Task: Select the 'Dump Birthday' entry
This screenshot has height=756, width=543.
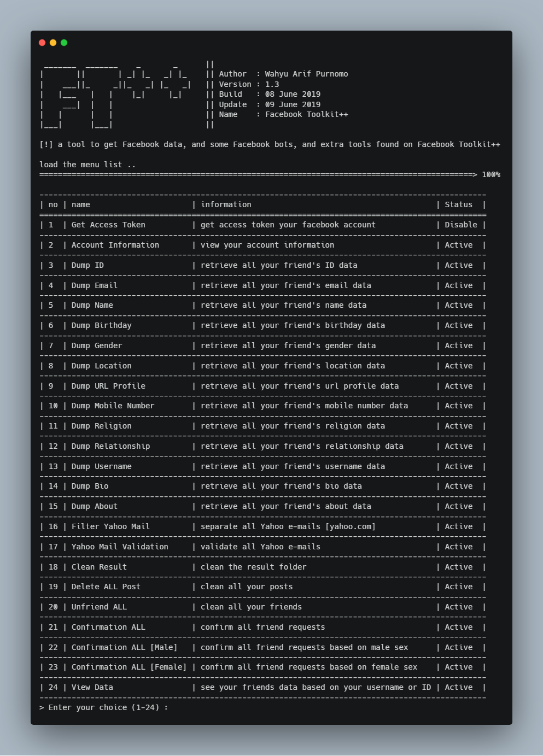Action: point(102,325)
